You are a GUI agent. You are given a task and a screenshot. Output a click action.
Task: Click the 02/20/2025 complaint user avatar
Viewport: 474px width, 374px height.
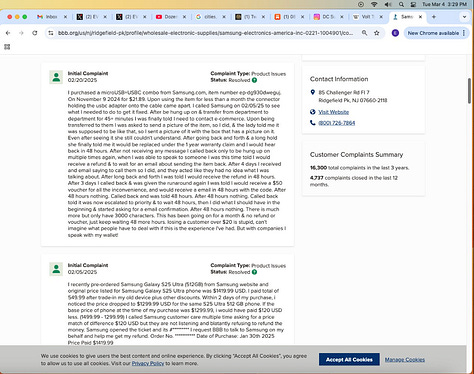tap(56, 77)
